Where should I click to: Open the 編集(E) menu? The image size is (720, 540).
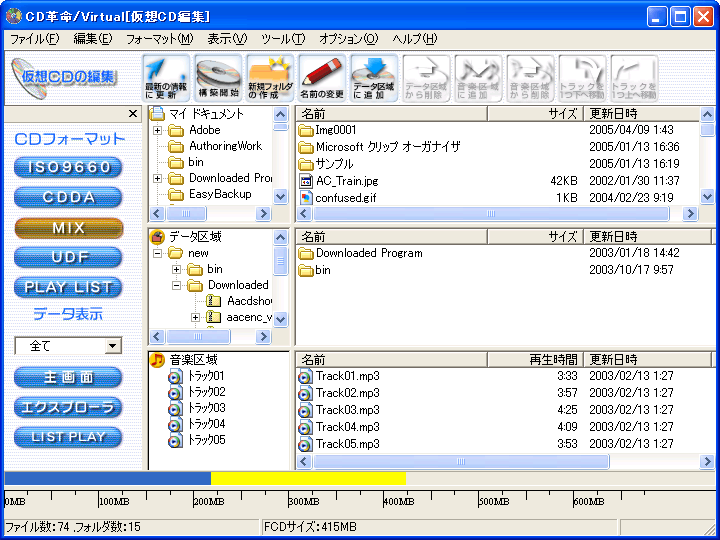93,39
